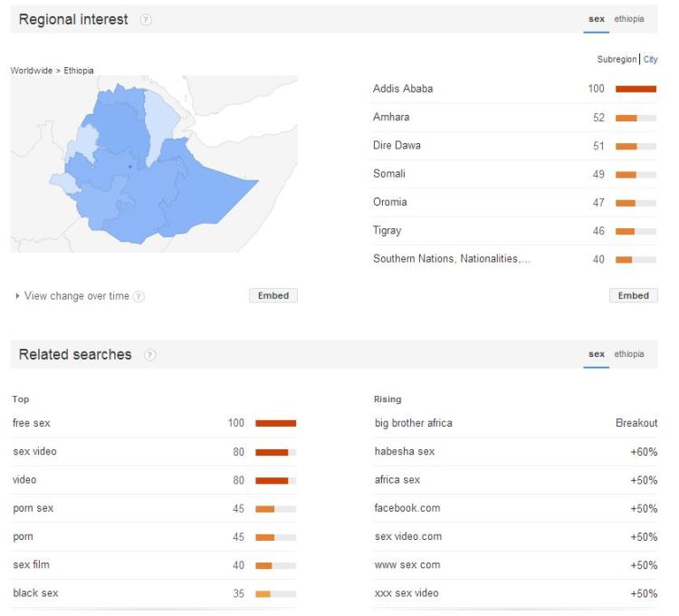
Task: Click 'facebook.com' rising search
Action: coord(407,507)
